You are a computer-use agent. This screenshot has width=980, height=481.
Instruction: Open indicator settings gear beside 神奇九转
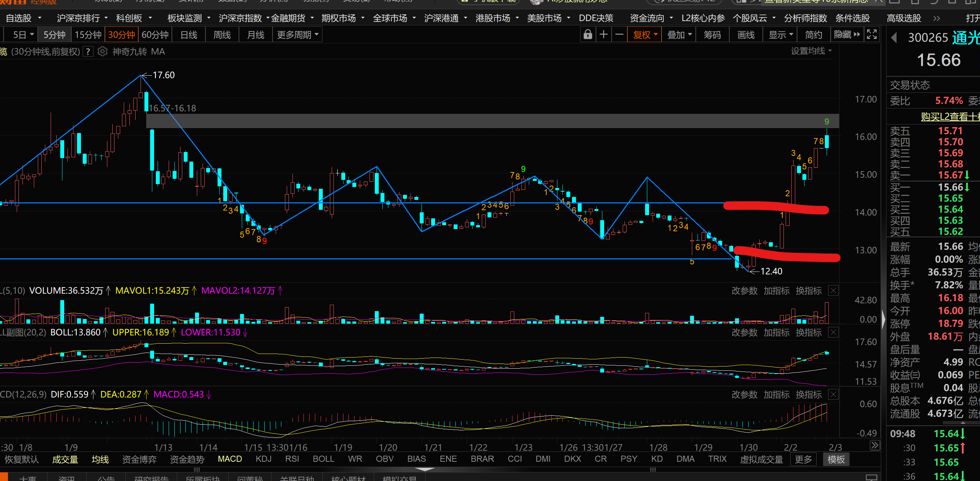click(x=102, y=51)
